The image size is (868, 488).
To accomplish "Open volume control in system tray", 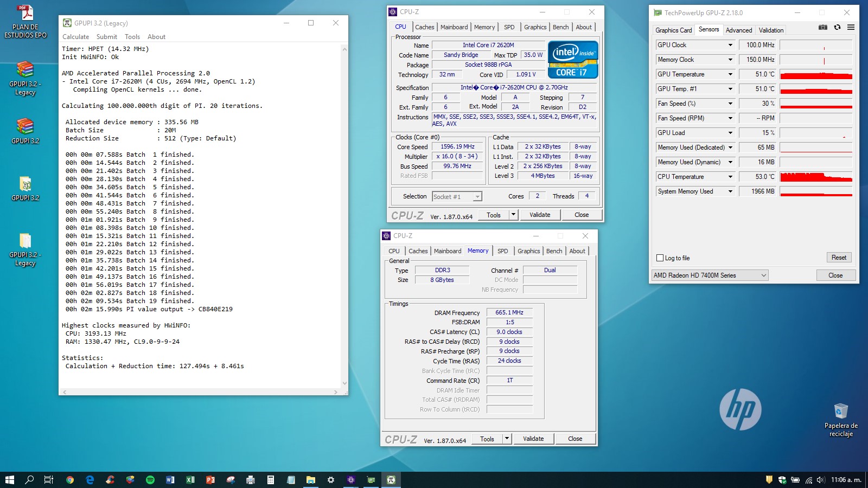I will [x=820, y=480].
